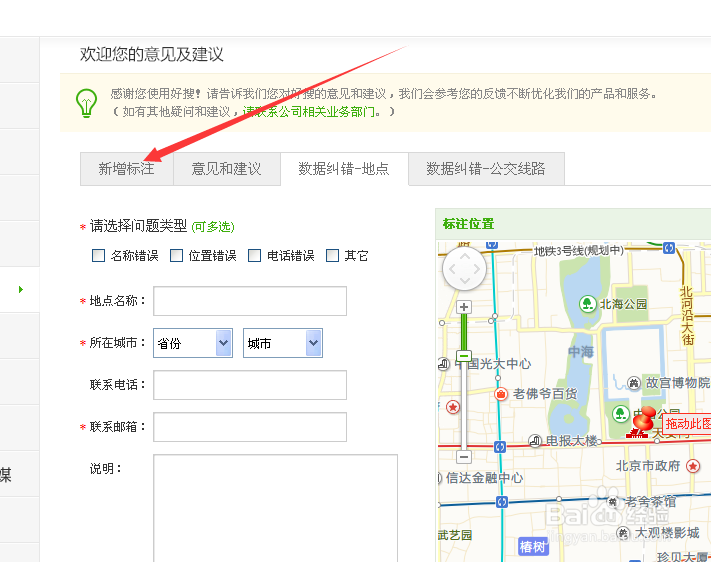Open the 城市 city dropdown
Image resolution: width=711 pixels, height=562 pixels.
(x=283, y=343)
